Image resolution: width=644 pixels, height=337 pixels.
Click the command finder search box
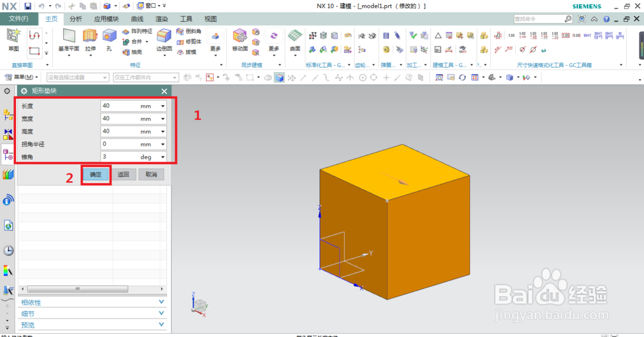point(542,19)
